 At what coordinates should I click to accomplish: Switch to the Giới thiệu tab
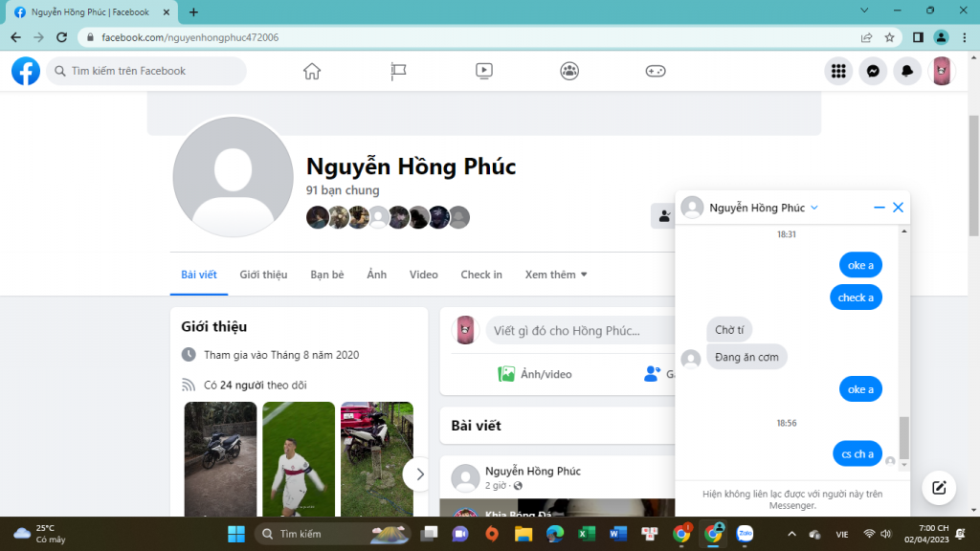point(263,275)
